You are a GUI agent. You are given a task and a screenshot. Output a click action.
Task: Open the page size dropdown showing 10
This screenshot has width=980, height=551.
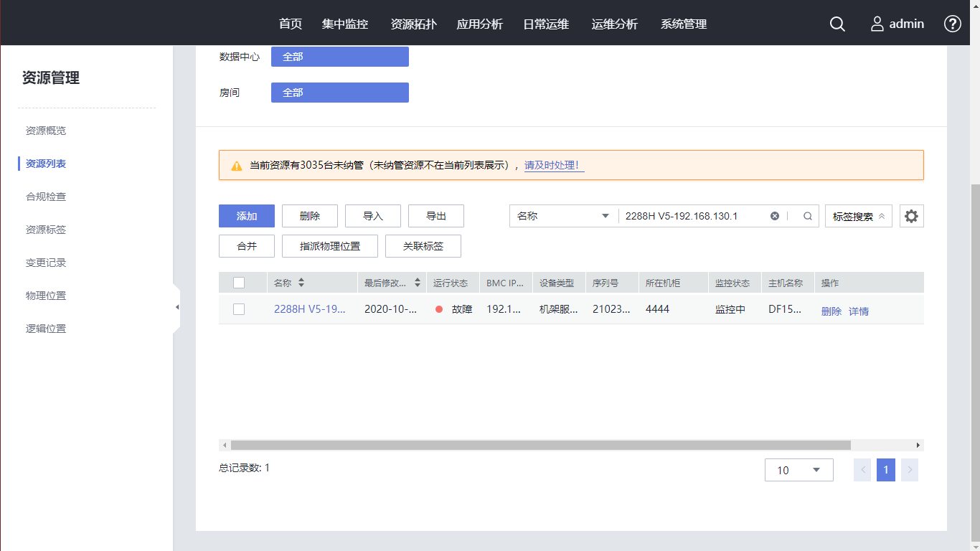tap(798, 470)
